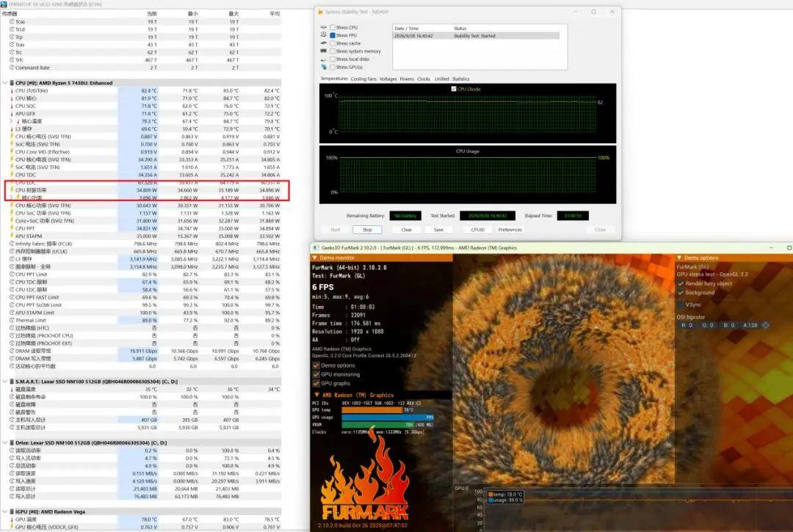Click the FurMark app icon in title bar
This screenshot has height=532, width=793.
(316, 247)
